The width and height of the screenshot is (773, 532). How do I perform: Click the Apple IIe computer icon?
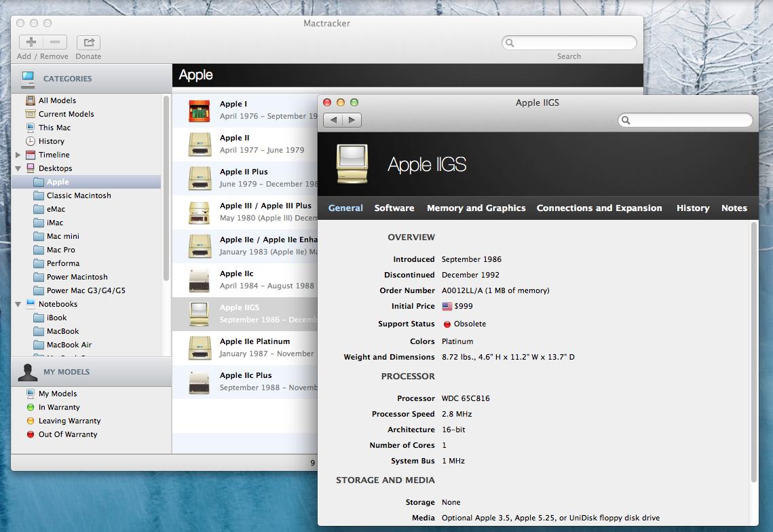click(199, 246)
